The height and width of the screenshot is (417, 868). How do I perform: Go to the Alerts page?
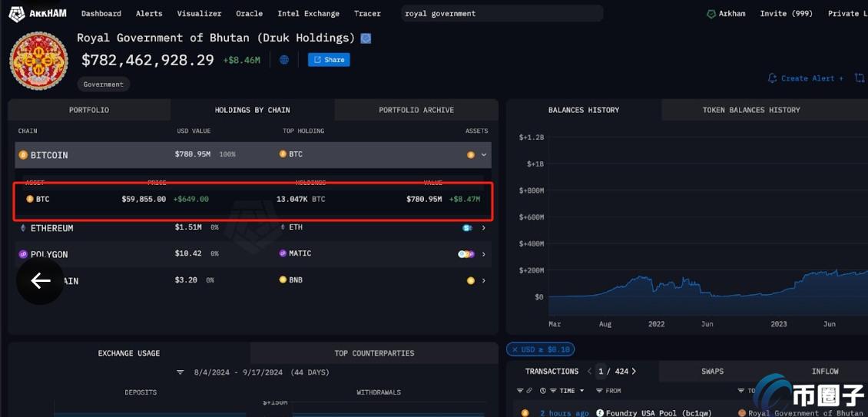coord(149,13)
